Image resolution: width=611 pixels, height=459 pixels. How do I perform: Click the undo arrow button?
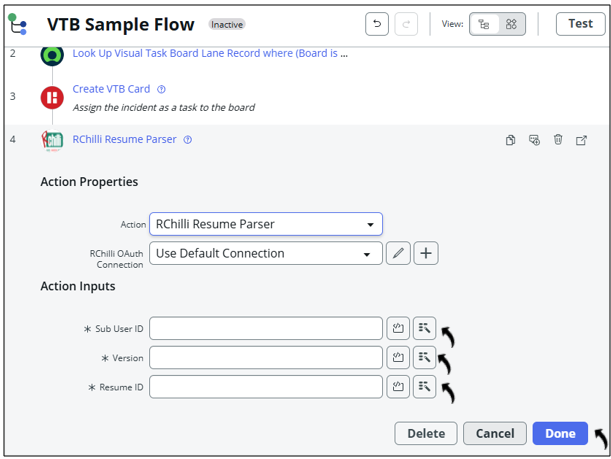tap(377, 24)
